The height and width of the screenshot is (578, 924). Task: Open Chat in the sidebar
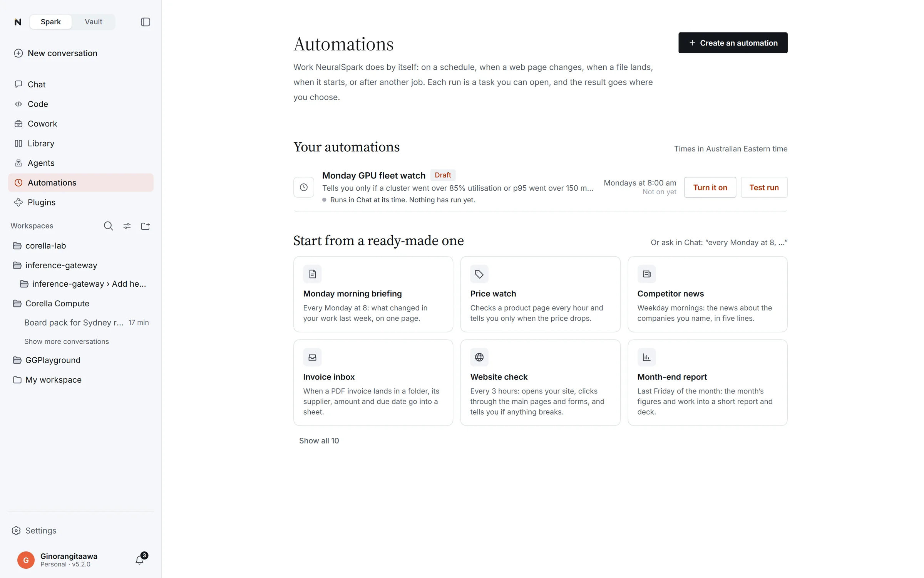81,84
